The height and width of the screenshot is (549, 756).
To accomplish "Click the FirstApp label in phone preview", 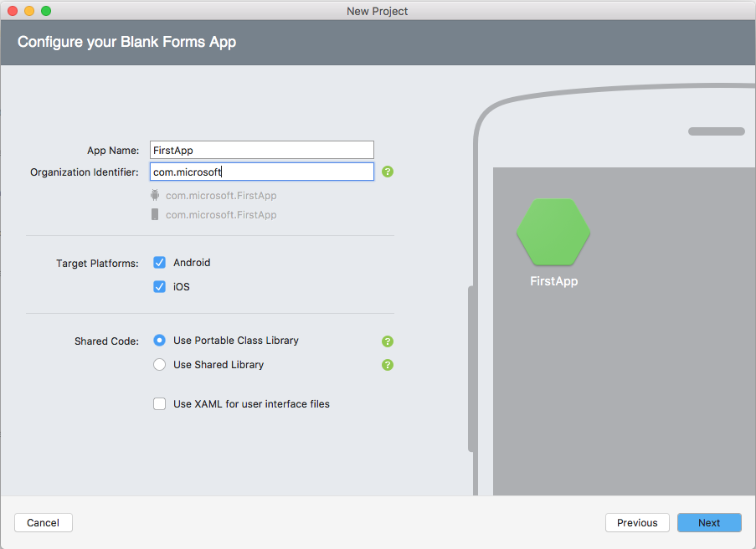I will click(x=554, y=281).
